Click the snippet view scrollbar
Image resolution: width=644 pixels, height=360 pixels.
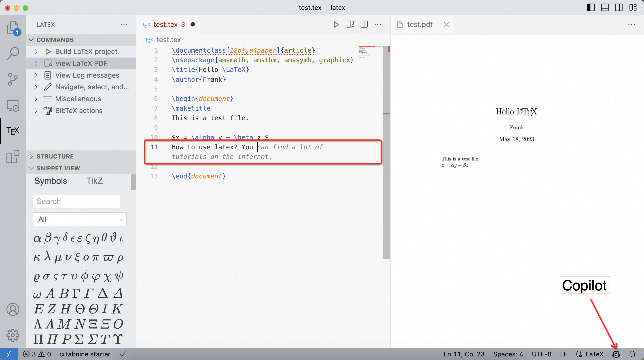pos(133,182)
